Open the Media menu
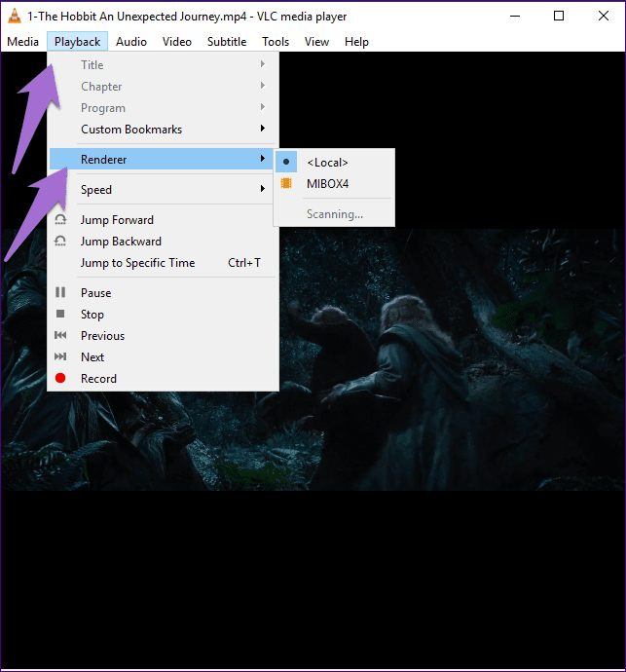This screenshot has width=626, height=672. (x=23, y=42)
